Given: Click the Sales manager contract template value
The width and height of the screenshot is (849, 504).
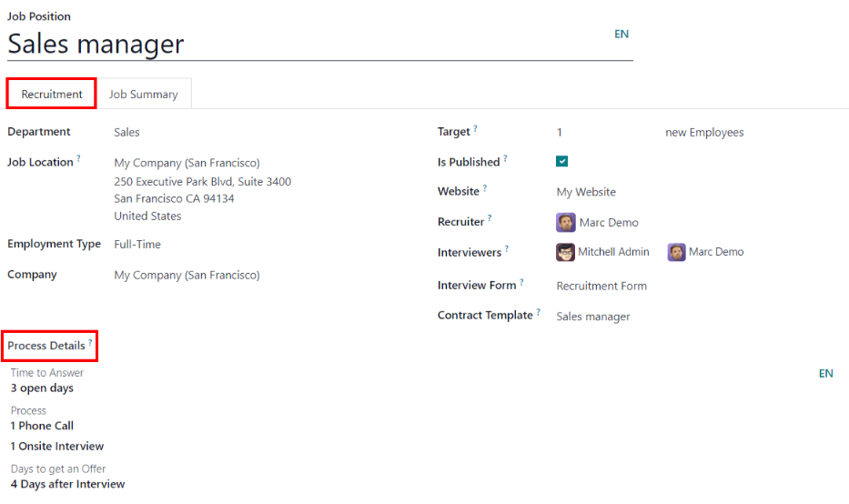Looking at the screenshot, I should coord(592,317).
